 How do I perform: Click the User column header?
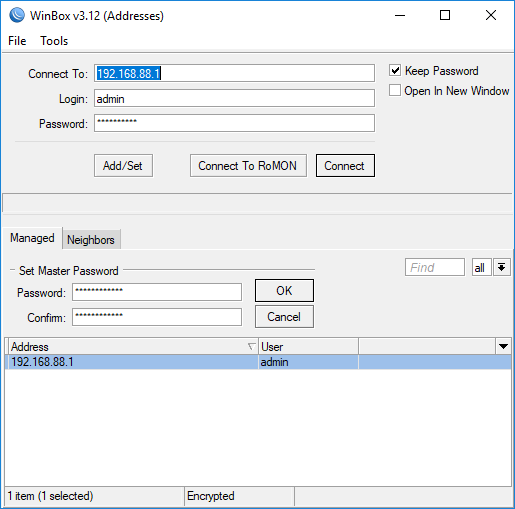pyautogui.click(x=308, y=347)
